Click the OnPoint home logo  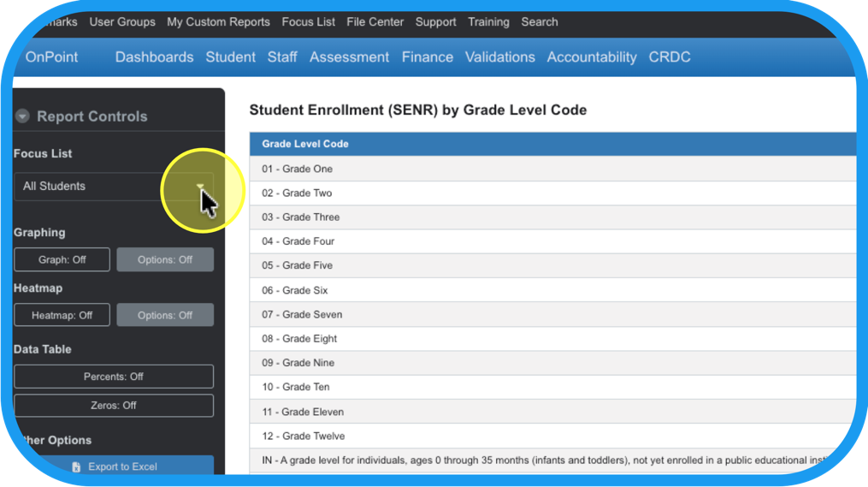point(51,57)
